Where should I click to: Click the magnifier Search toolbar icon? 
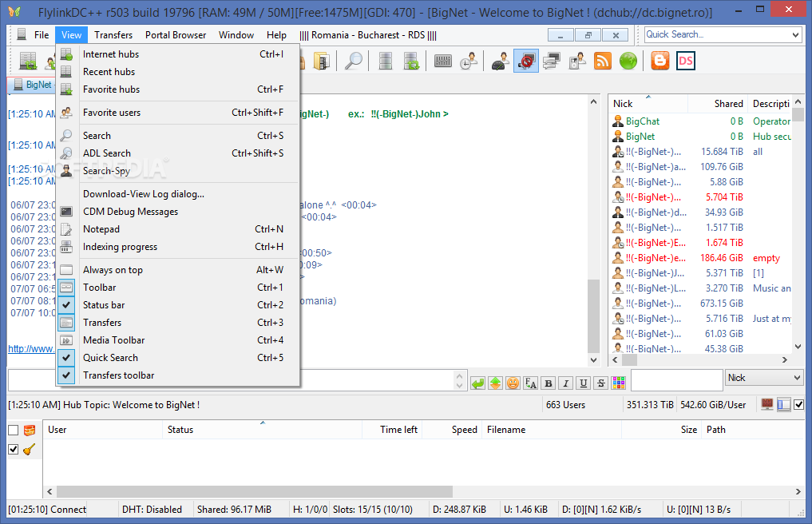[354, 62]
